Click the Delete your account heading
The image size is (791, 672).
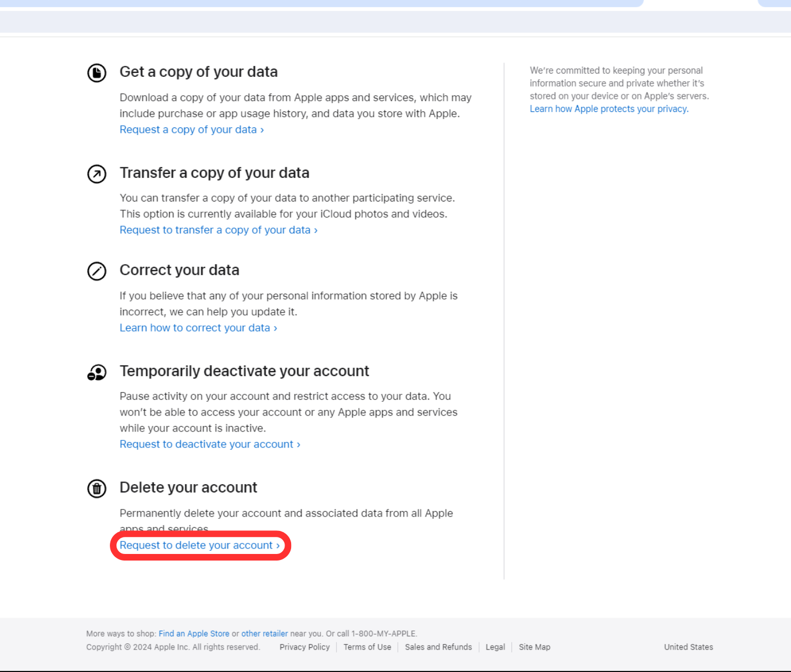188,488
